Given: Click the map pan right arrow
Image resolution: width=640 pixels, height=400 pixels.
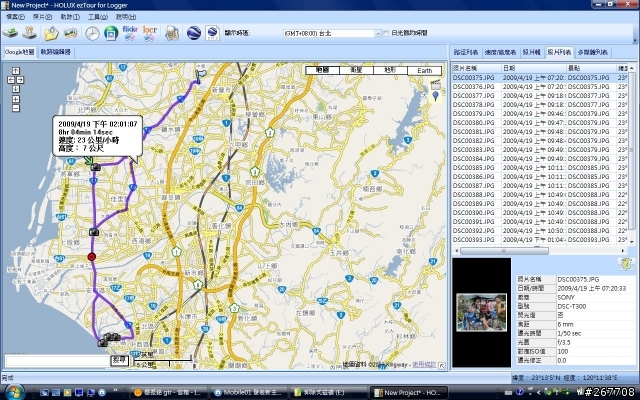Looking at the screenshot, I should (x=20, y=80).
